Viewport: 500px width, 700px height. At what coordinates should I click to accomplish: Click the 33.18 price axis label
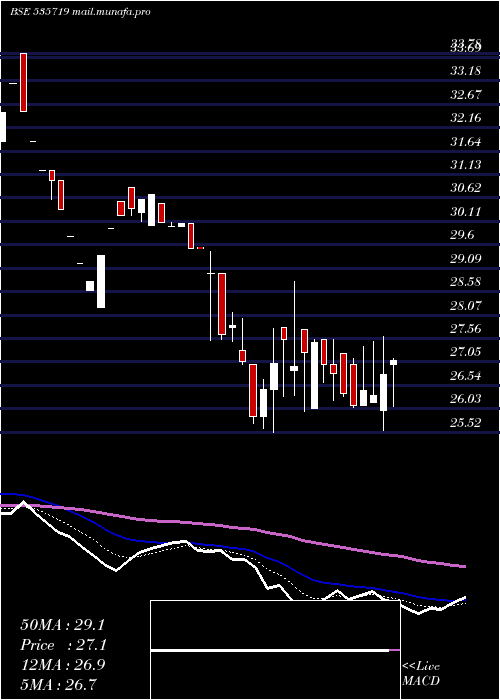(465, 71)
